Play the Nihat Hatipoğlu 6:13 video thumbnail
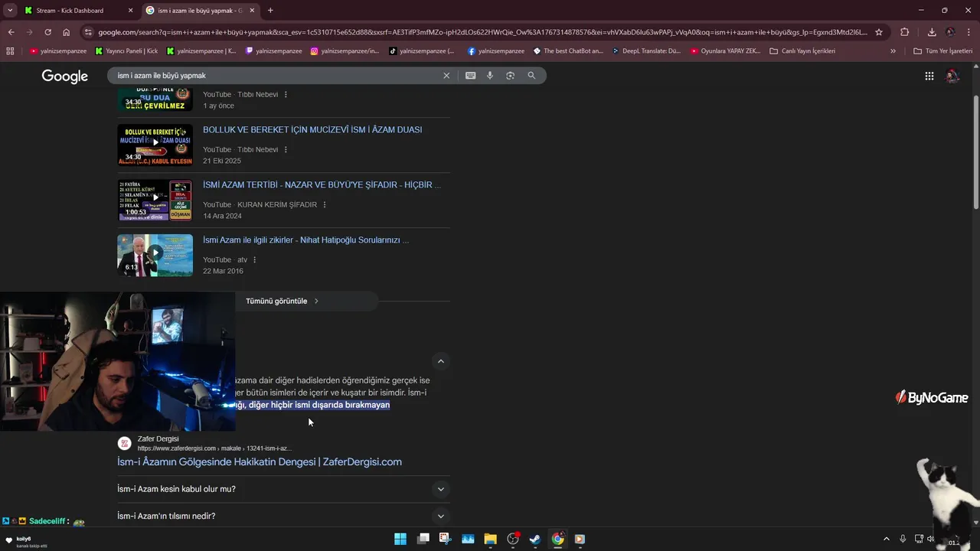Screen dimensions: 980x551 (155, 255)
